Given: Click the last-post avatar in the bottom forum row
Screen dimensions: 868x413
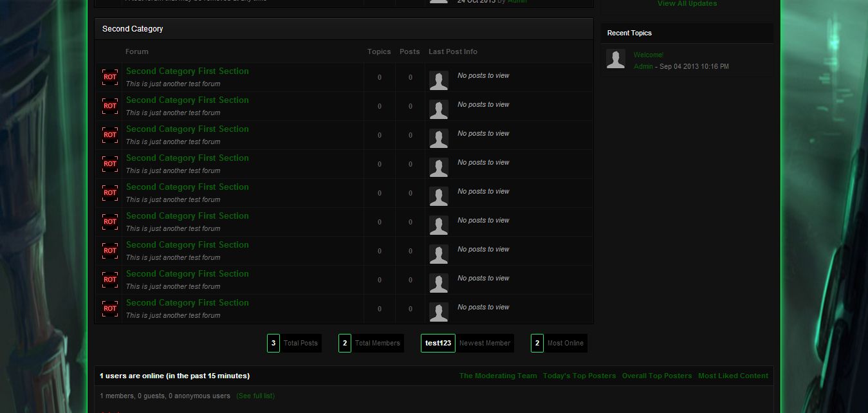Looking at the screenshot, I should pyautogui.click(x=438, y=312).
